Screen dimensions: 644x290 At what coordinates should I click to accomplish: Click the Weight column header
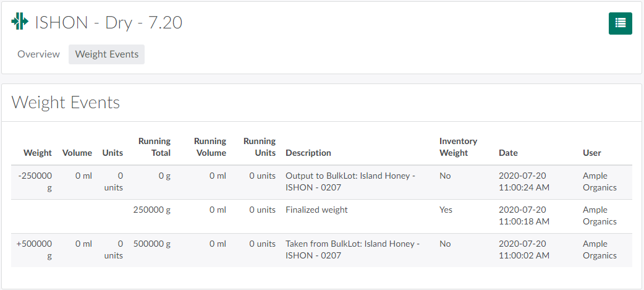click(38, 153)
